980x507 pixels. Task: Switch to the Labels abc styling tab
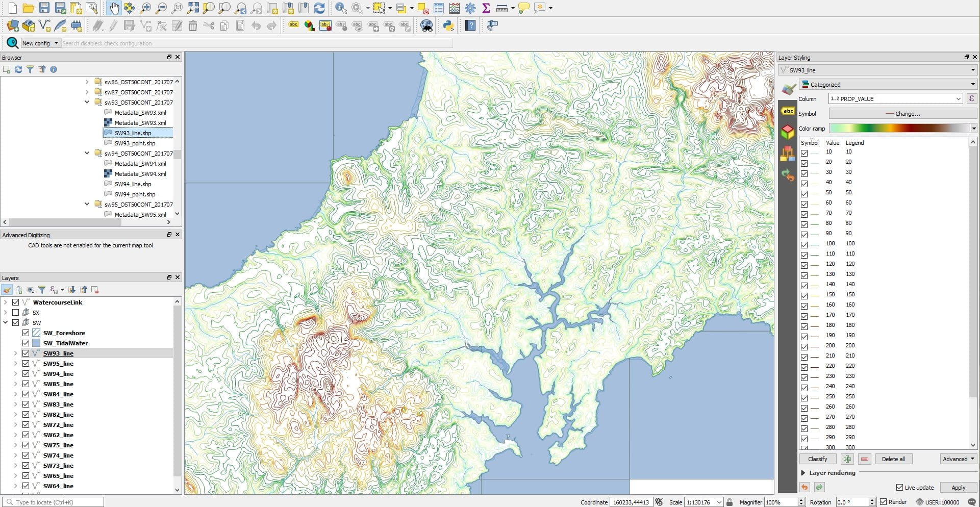[788, 111]
